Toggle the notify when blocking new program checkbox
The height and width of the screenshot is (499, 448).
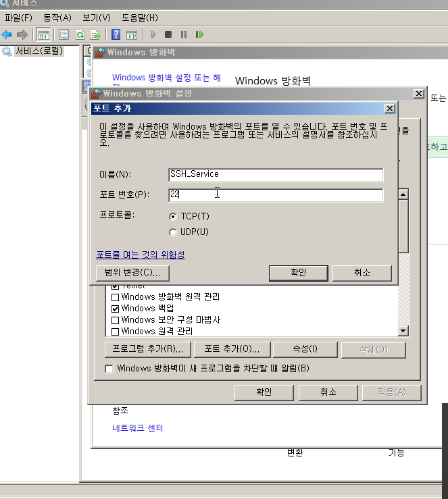[109, 369]
